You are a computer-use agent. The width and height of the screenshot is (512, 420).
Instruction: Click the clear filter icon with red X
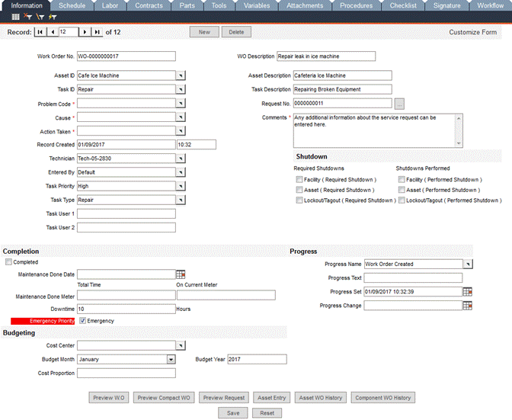[x=27, y=16]
